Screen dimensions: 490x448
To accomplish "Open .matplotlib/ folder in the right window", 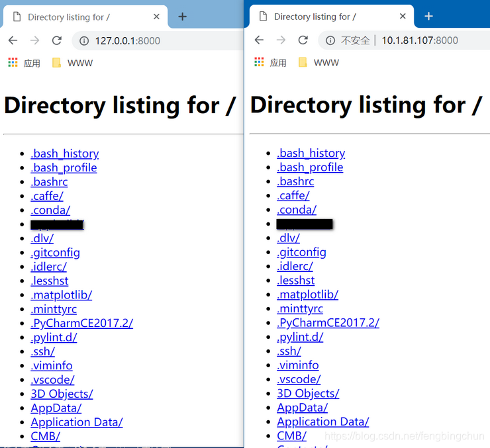I will tap(307, 294).
